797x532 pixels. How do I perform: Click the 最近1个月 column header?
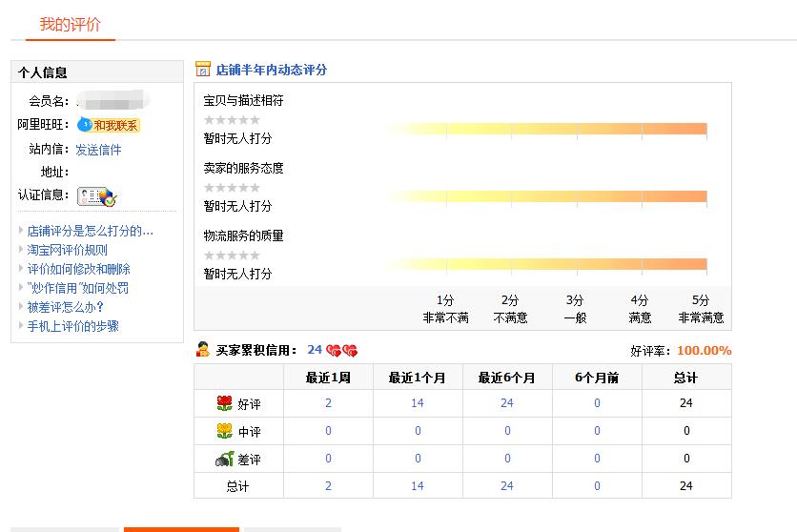[x=418, y=378]
